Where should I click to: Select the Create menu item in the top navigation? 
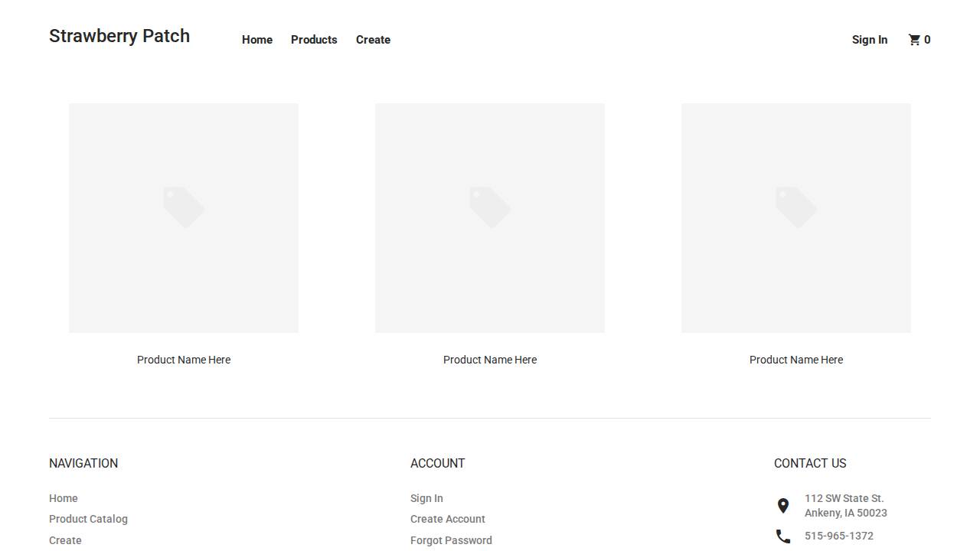click(373, 40)
